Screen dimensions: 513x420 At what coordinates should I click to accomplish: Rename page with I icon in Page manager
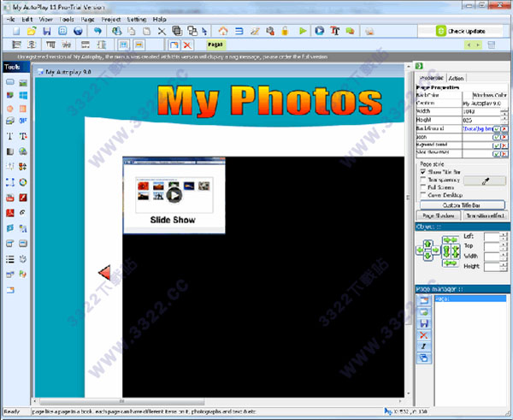click(x=424, y=346)
